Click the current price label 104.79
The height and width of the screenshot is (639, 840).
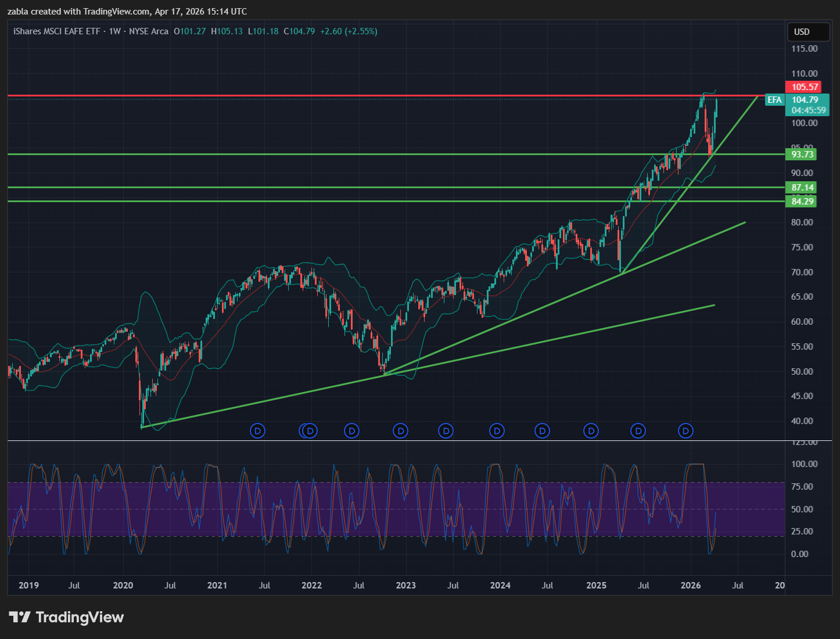point(805,100)
